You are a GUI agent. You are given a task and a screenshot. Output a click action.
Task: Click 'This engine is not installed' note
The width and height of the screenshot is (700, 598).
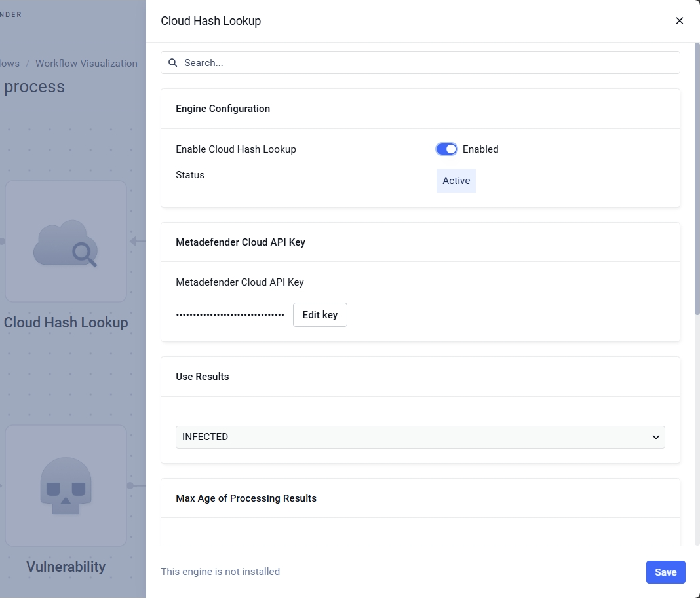[220, 572]
